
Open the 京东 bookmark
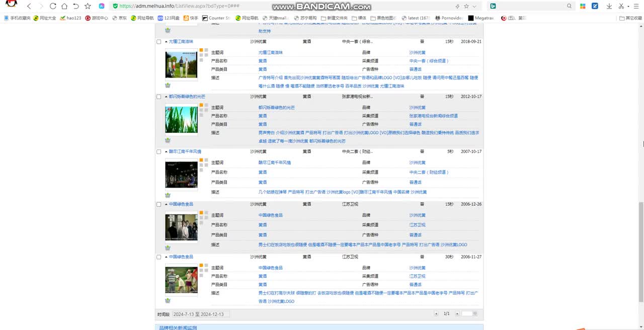pyautogui.click(x=119, y=18)
